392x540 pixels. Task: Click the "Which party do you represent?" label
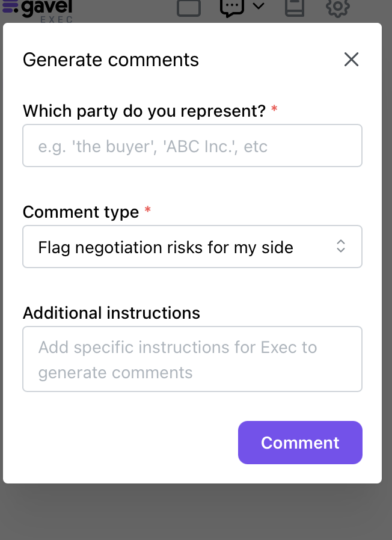[x=144, y=111]
